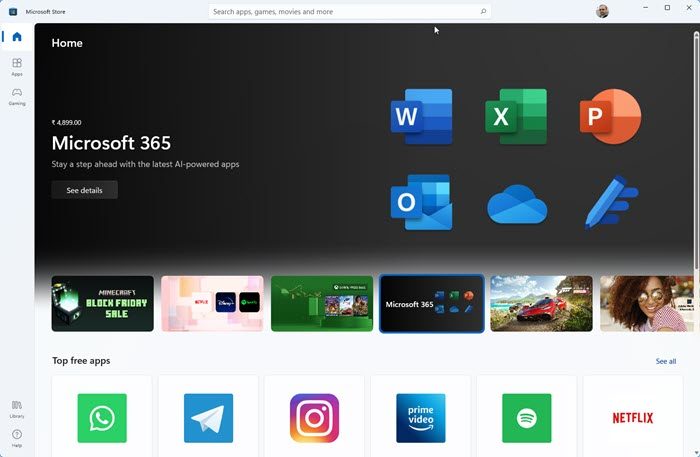Open the WhatsApp app tile
Image resolution: width=700 pixels, height=457 pixels.
(x=102, y=416)
